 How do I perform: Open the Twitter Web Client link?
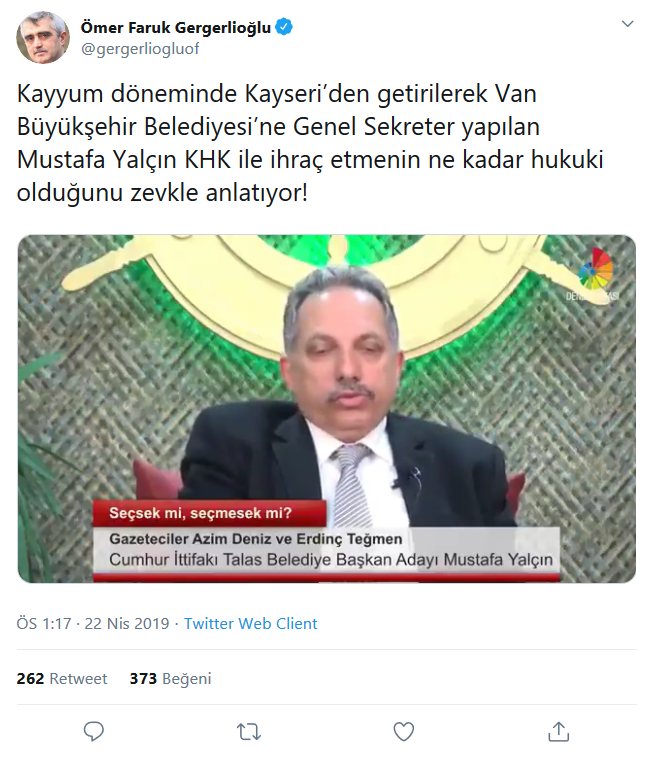pos(250,623)
